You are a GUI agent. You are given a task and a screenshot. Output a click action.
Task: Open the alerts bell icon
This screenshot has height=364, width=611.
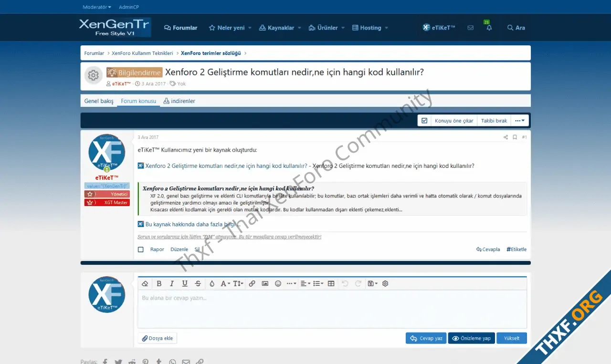489,28
